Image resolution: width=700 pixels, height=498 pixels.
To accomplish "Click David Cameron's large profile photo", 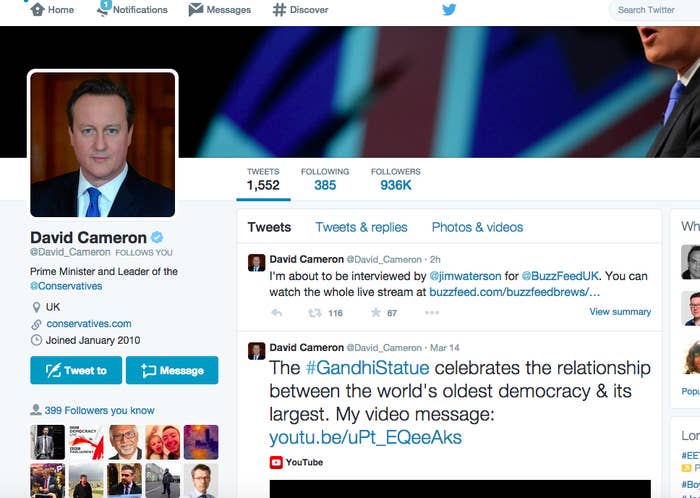I will [103, 144].
